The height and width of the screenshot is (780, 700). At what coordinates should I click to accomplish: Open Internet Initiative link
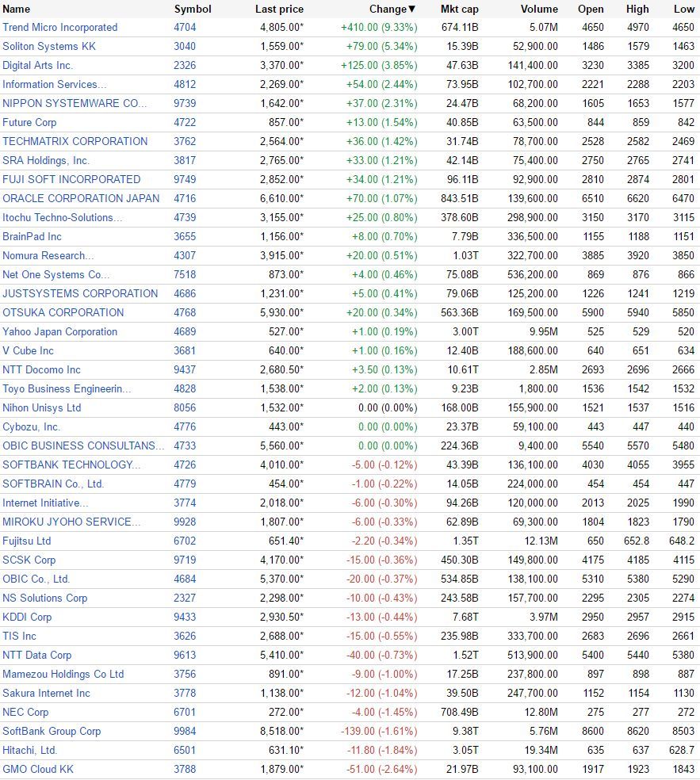pos(45,503)
